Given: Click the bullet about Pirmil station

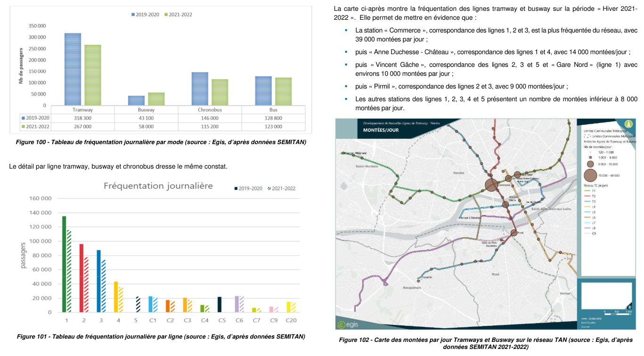Looking at the screenshot, I should (462, 86).
